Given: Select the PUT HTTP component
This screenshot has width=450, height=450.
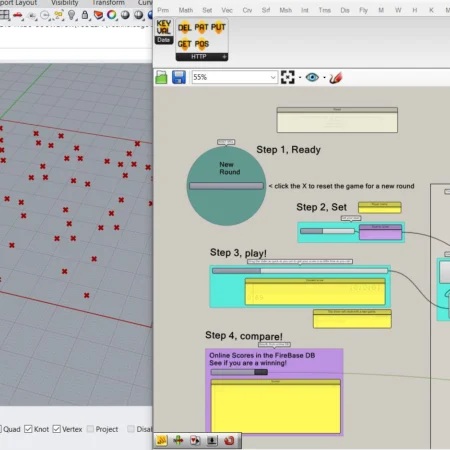Looking at the screenshot, I should tap(218, 27).
